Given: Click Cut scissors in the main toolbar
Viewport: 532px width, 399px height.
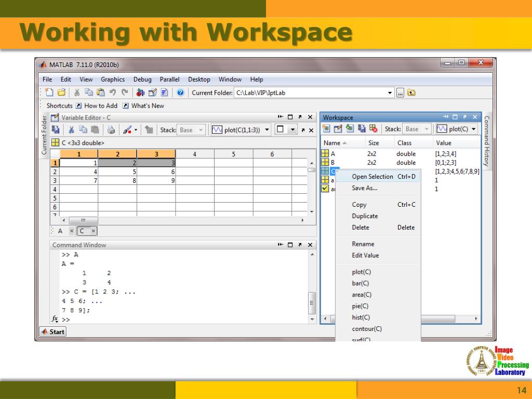Looking at the screenshot, I should [77, 92].
